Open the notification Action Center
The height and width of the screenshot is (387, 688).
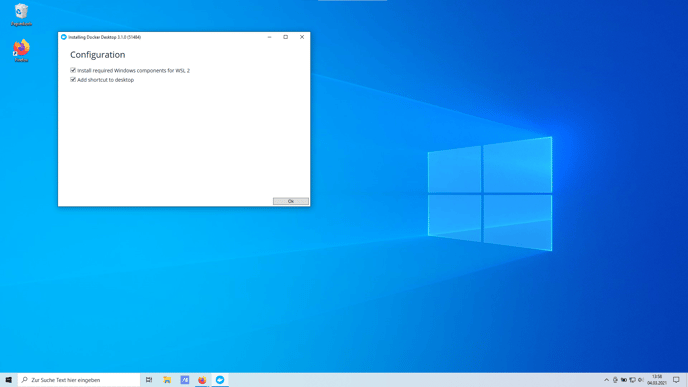coord(676,380)
